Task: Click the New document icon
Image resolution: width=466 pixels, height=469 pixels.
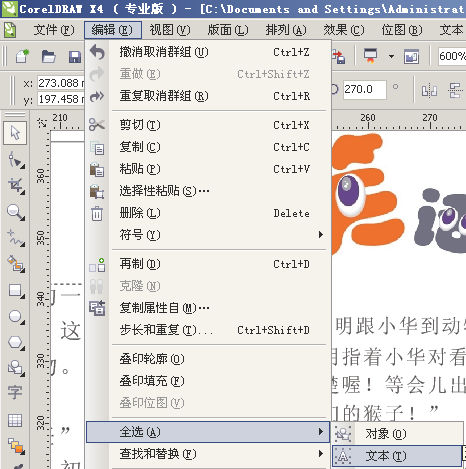Action: click(x=22, y=56)
